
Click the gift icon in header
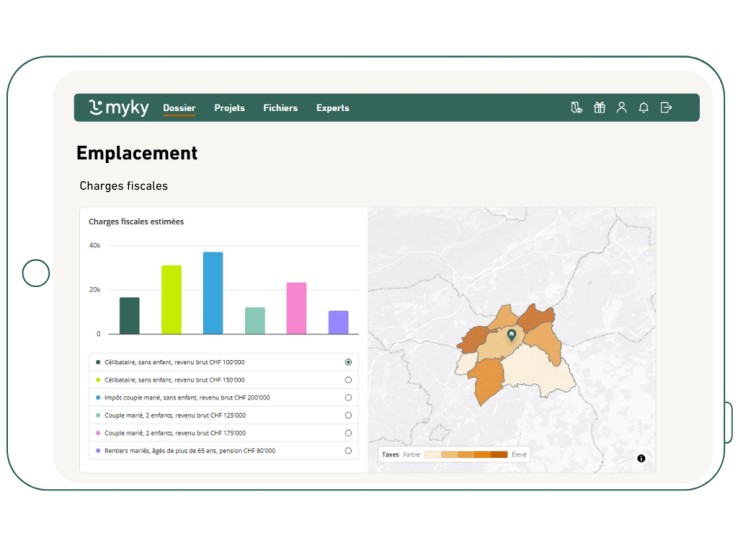click(x=599, y=108)
